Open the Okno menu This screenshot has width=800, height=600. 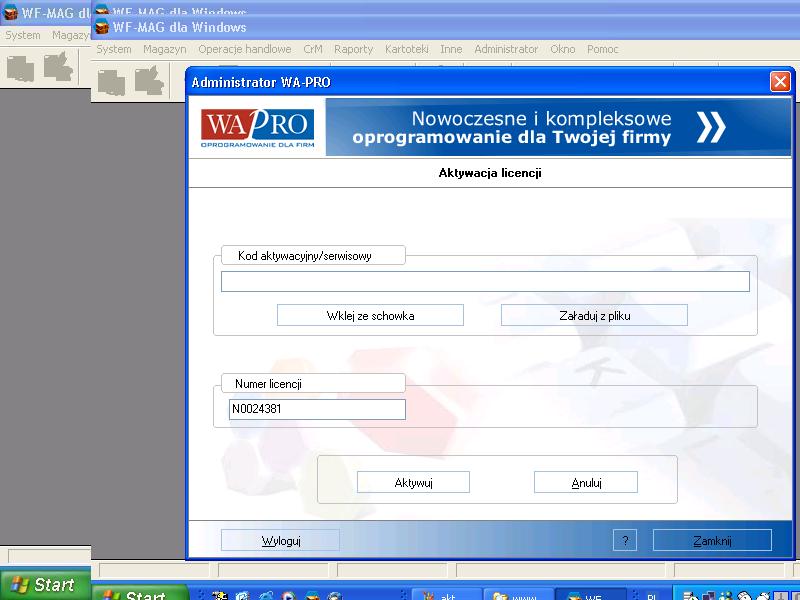(x=562, y=49)
